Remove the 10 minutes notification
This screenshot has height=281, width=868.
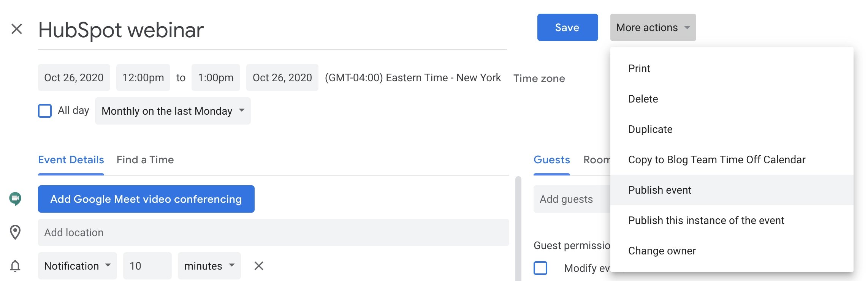[259, 266]
